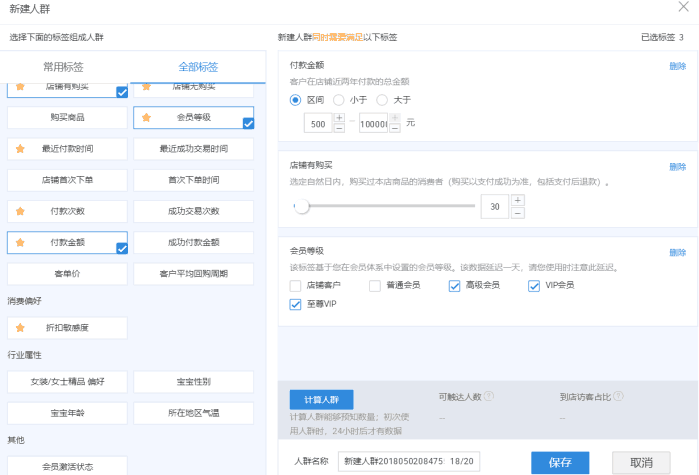The width and height of the screenshot is (699, 475).
Task: Click the help icon beside 到店访客占比
Action: pyautogui.click(x=624, y=397)
